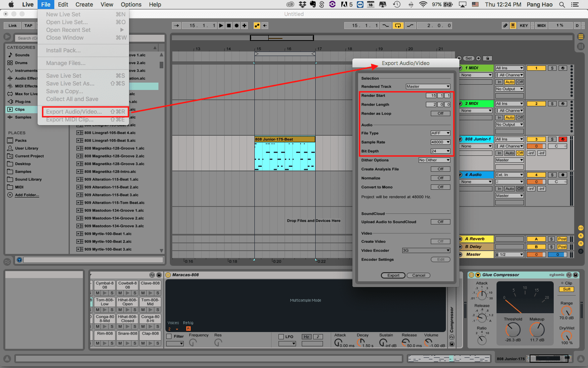This screenshot has height=368, width=588.
Task: Click the Link button
Action: point(13,25)
